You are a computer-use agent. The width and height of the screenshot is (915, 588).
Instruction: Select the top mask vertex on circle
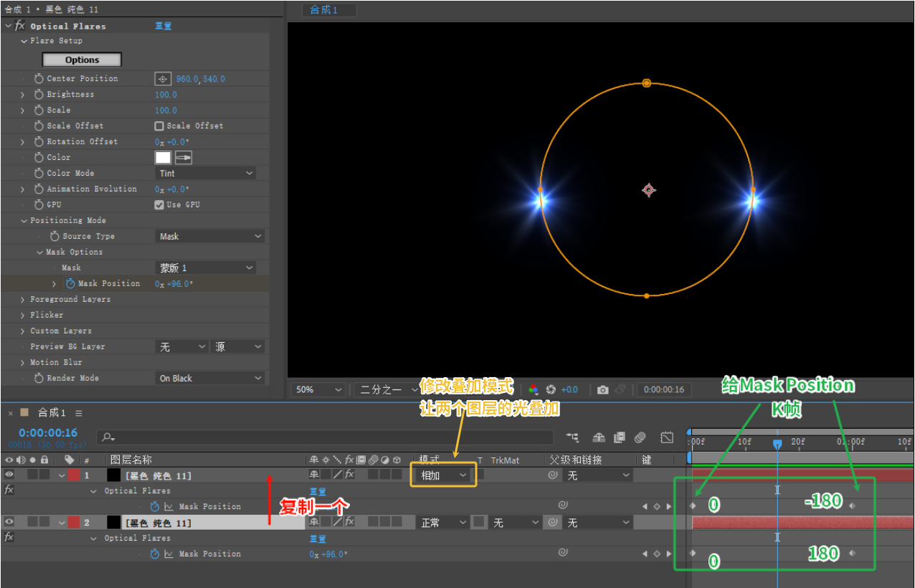[647, 83]
